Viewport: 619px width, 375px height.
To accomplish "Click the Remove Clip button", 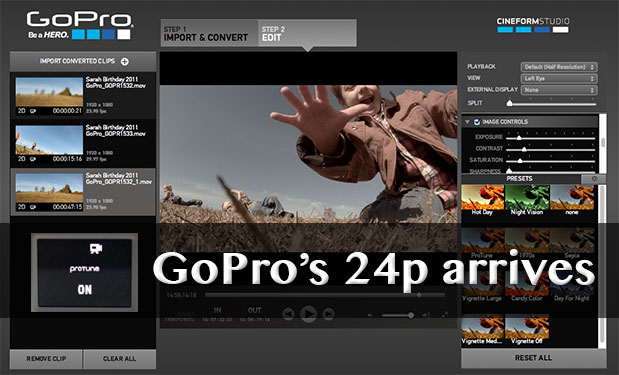I will click(x=46, y=359).
